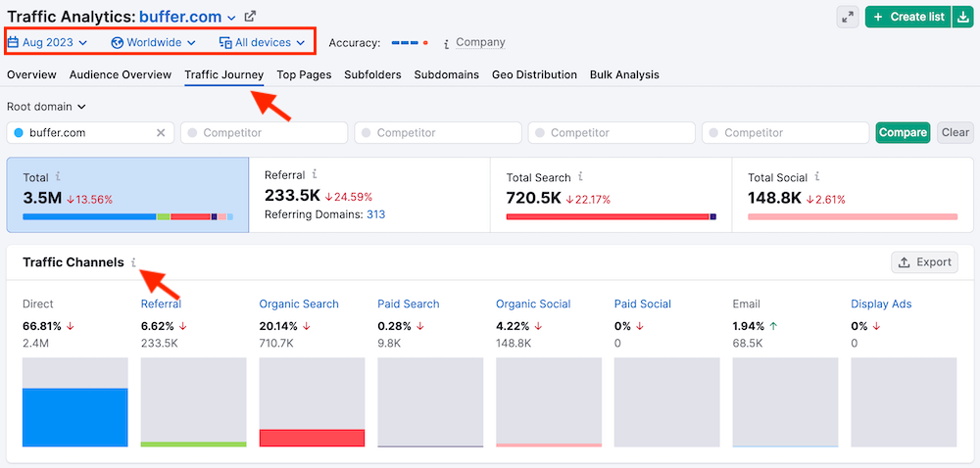Click the blue Direct traffic bar
The image size is (980, 468).
tap(75, 417)
